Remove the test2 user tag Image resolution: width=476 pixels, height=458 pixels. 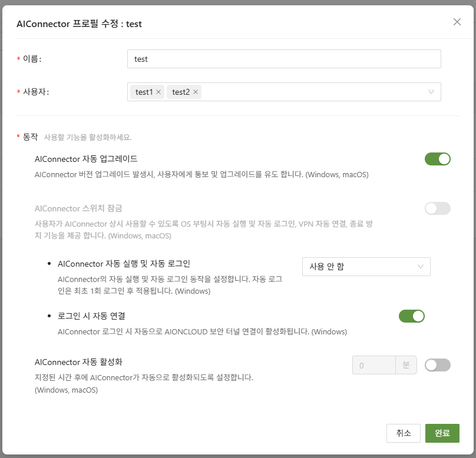(196, 92)
